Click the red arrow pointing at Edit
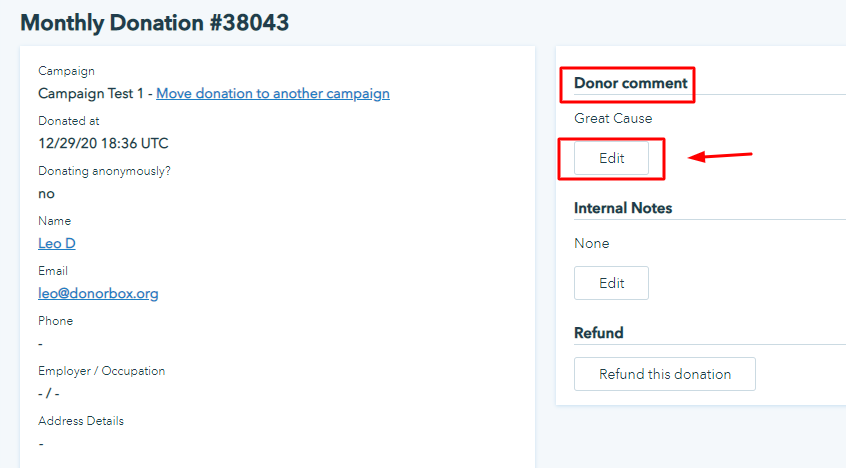Viewport: 846px width, 468px height. (720, 156)
